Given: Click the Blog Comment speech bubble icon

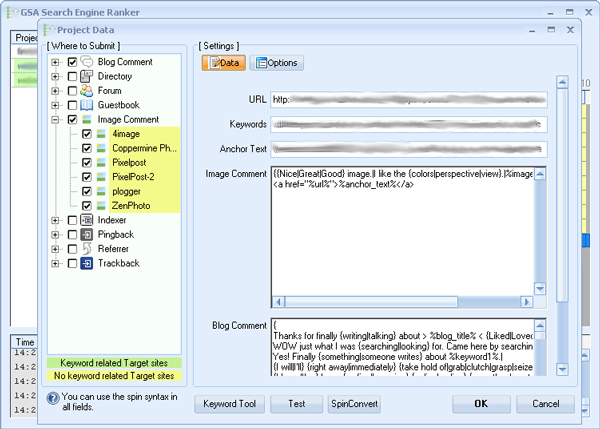Looking at the screenshot, I should (x=87, y=62).
